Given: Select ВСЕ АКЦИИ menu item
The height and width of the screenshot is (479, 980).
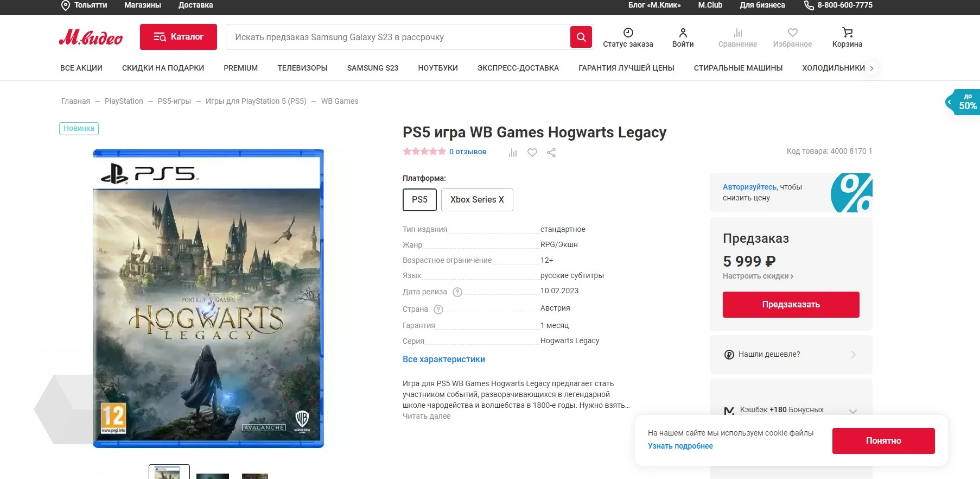Looking at the screenshot, I should click(x=81, y=68).
